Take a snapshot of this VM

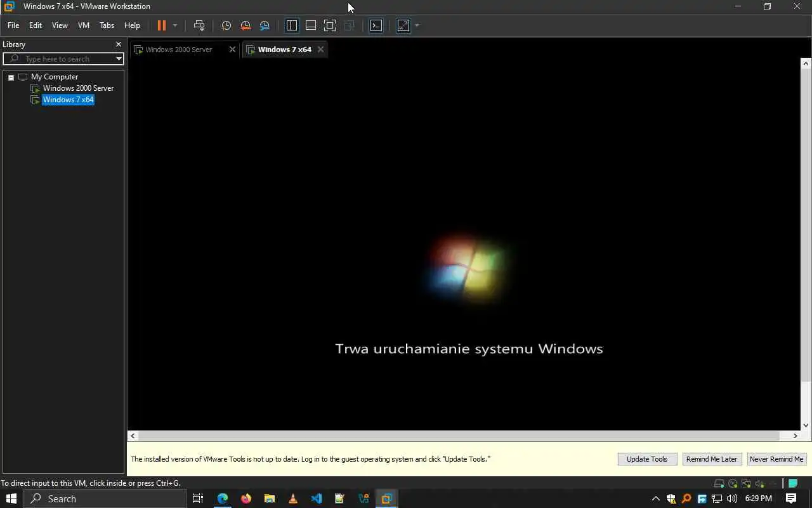click(x=226, y=25)
